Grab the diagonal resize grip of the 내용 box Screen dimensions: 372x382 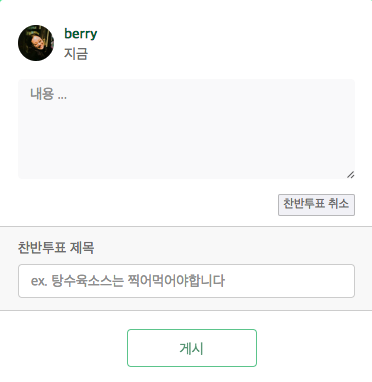point(351,175)
